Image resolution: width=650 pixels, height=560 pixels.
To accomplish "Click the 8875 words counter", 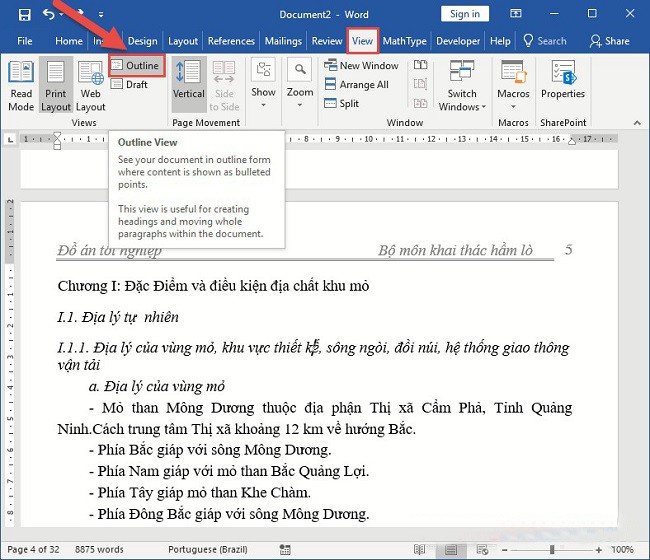I will tap(99, 550).
